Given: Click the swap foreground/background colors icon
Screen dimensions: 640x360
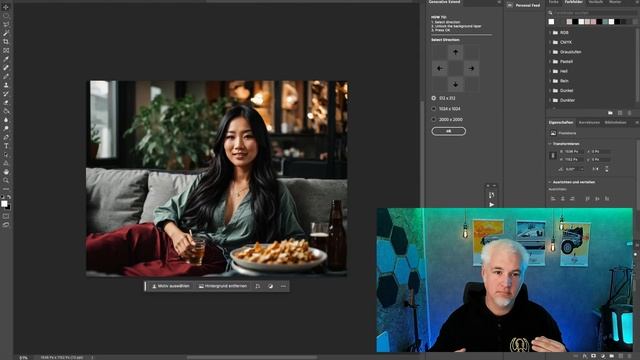Looking at the screenshot, I should tap(9, 197).
